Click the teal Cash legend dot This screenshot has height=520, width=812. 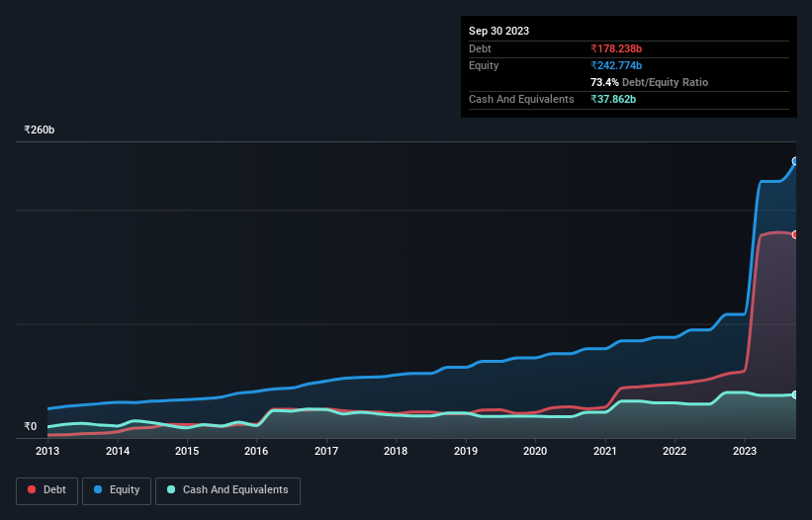point(171,489)
